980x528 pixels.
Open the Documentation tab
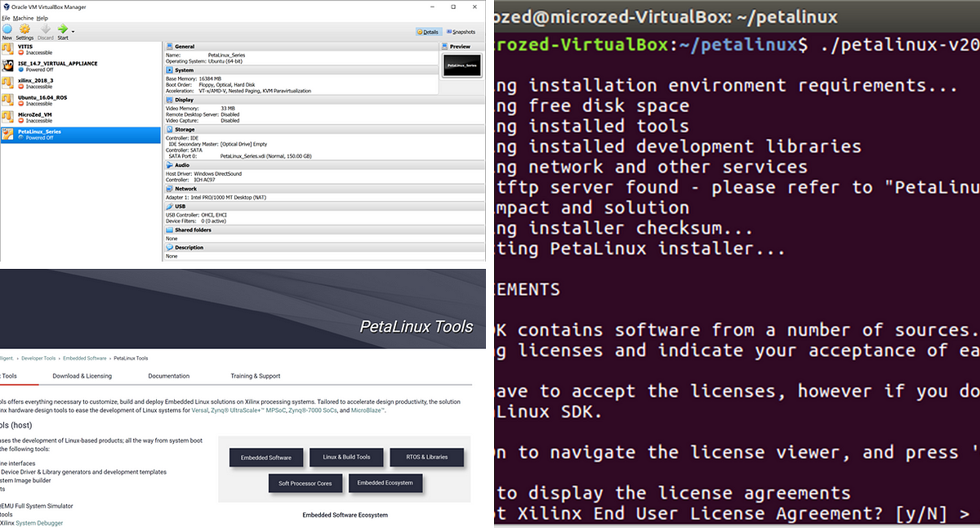click(169, 376)
